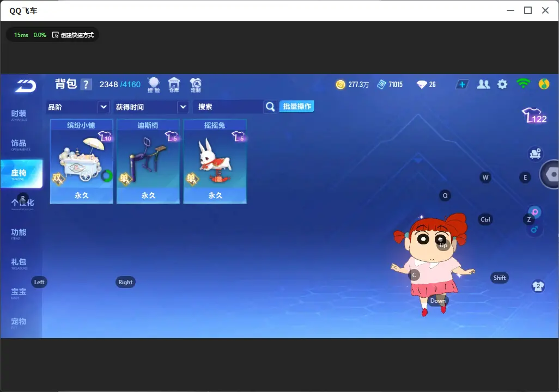Click the 批量操作 batch operation button

coord(296,106)
